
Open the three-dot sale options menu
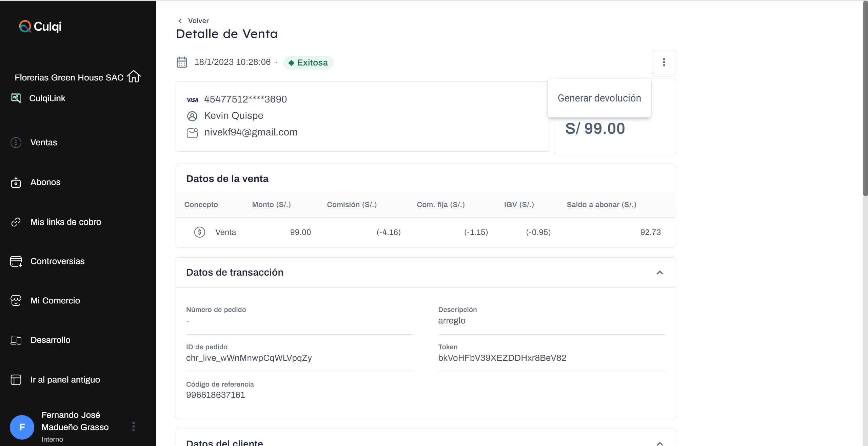(664, 62)
